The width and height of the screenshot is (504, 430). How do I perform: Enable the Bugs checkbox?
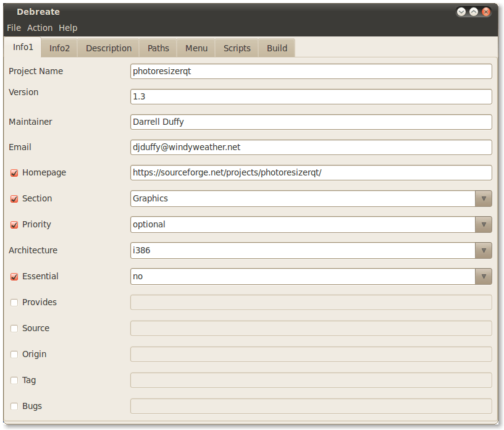click(14, 407)
